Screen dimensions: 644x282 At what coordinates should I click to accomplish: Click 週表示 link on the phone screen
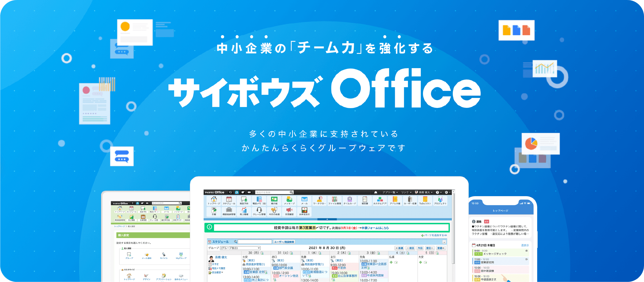525,245
